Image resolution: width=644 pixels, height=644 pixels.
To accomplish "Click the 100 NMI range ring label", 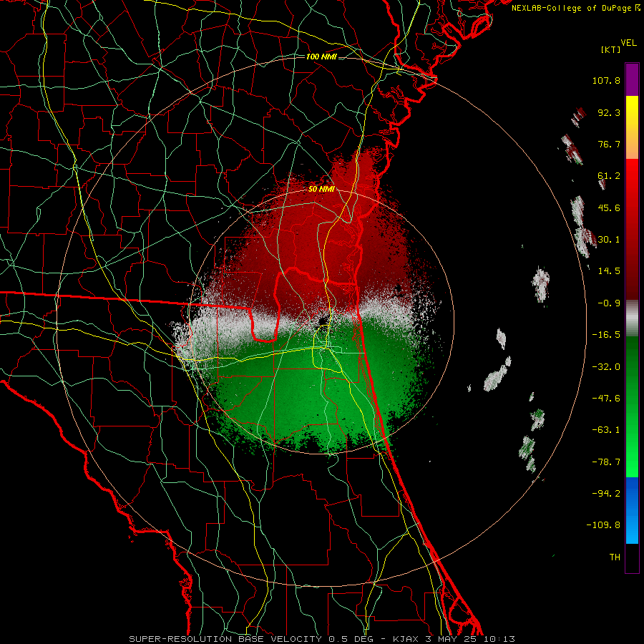I will [x=321, y=57].
